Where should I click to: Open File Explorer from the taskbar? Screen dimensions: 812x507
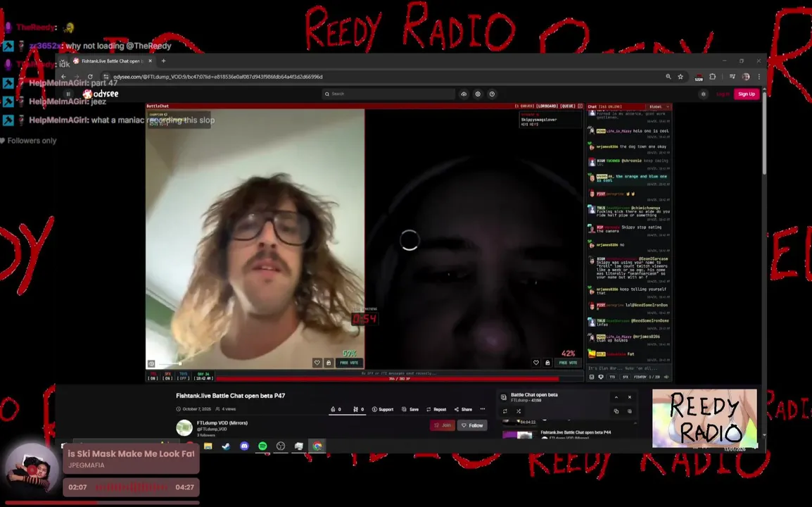(x=208, y=446)
